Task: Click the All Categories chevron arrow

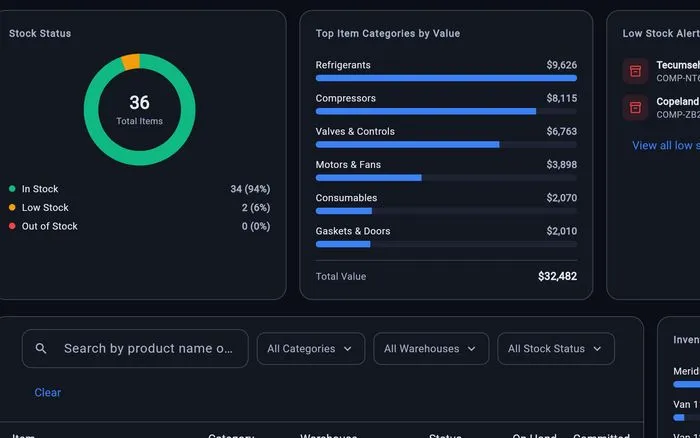Action: click(348, 349)
